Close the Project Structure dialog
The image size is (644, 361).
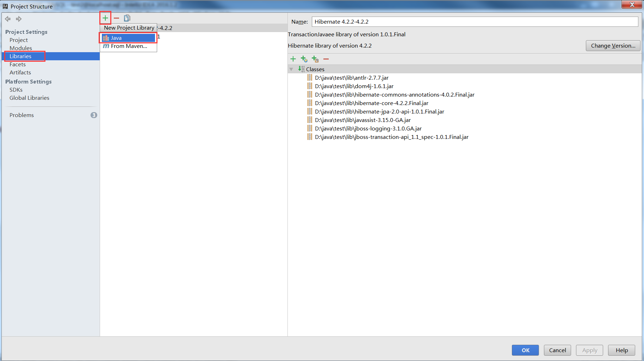pos(632,4)
